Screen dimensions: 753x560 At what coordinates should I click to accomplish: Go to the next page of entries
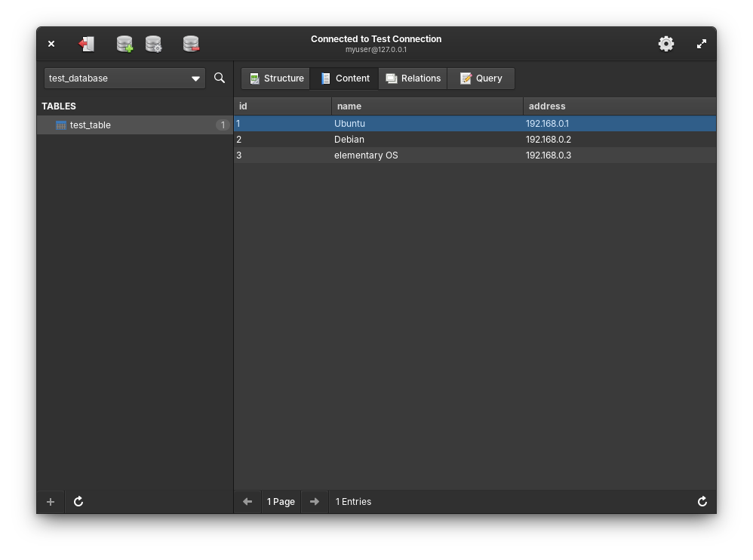(x=315, y=502)
